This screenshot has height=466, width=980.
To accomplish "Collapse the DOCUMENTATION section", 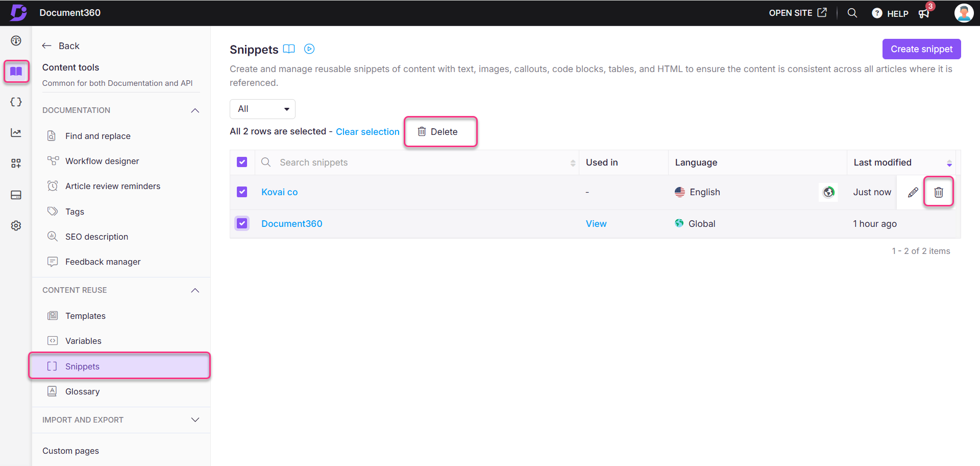I will tap(195, 110).
